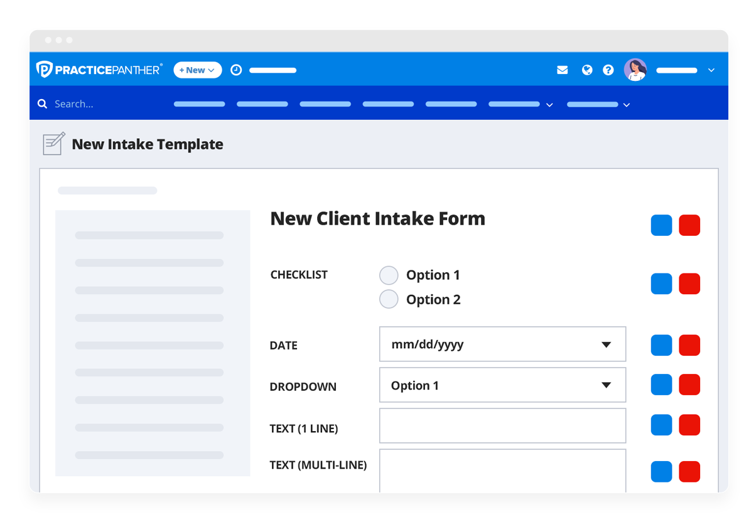Click the globe icon in header
Viewport: 756px width, 532px height.
click(587, 70)
